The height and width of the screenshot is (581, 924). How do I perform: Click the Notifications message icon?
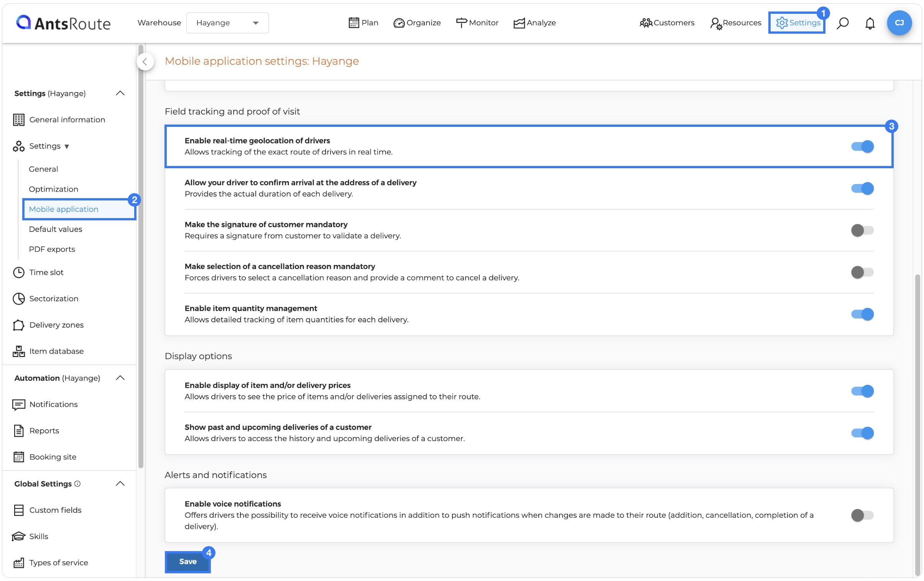pos(18,404)
